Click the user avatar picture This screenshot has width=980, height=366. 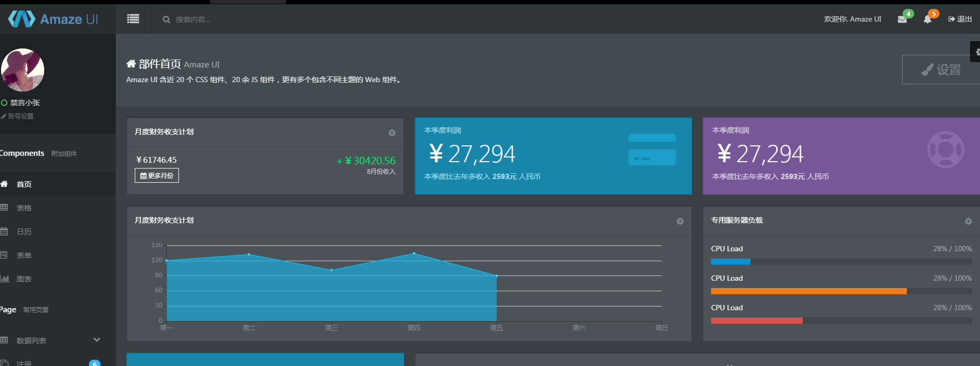click(23, 70)
